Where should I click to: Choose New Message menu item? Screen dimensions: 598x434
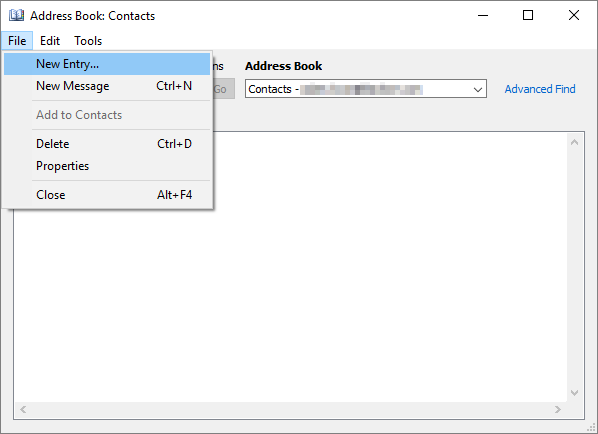click(x=107, y=86)
